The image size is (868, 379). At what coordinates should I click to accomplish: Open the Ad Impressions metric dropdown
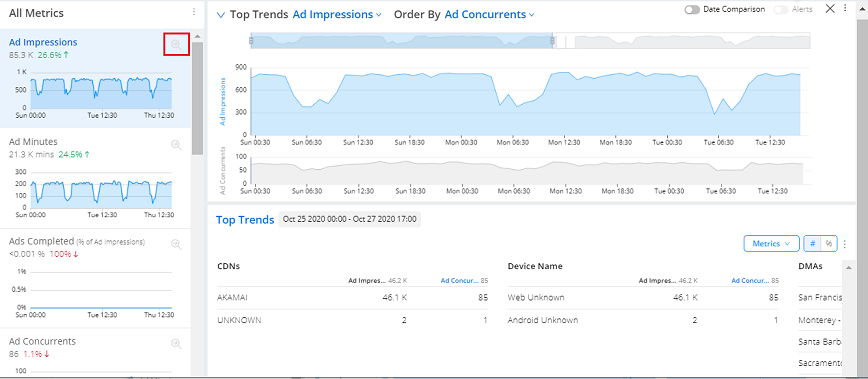pyautogui.click(x=337, y=14)
